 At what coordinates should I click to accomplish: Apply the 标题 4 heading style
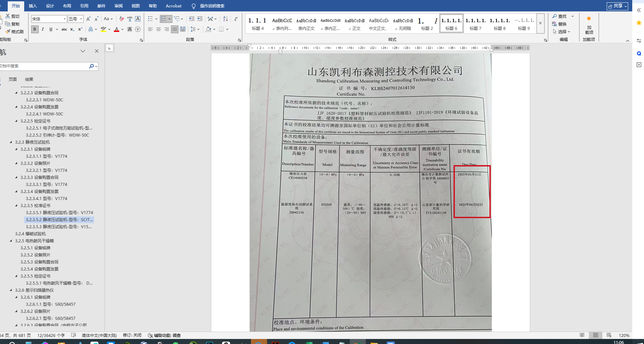[258, 23]
